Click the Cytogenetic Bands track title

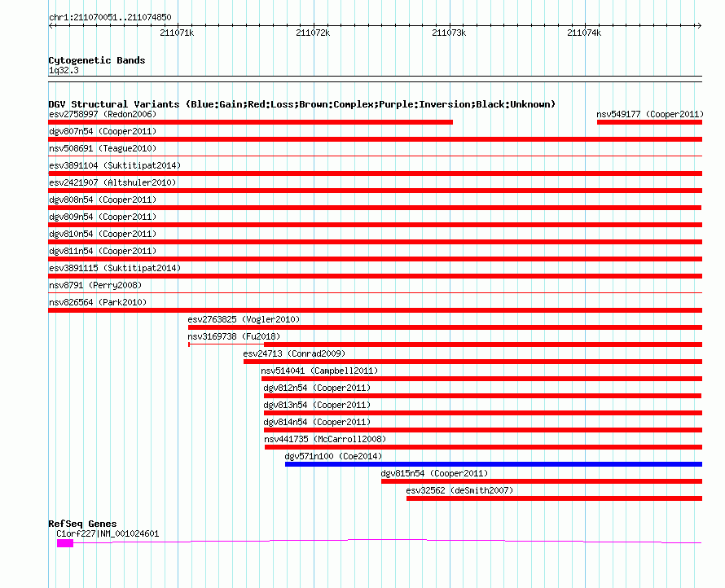click(x=97, y=60)
